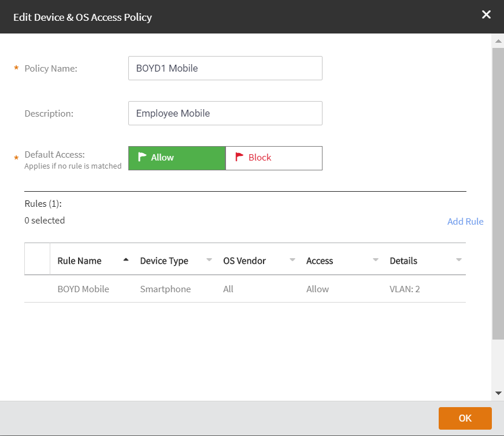Click the scrollbar up arrow
Image resolution: width=504 pixels, height=436 pixels.
[x=498, y=41]
